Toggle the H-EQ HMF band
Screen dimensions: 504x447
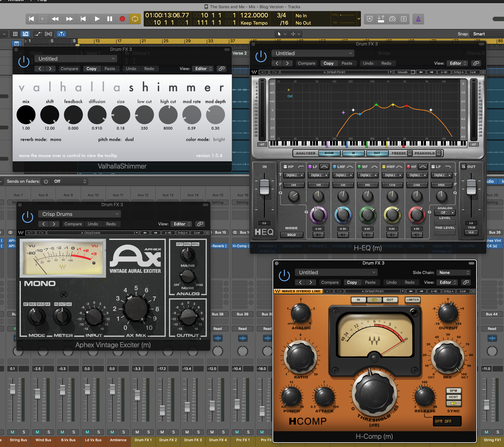pyautogui.click(x=384, y=167)
